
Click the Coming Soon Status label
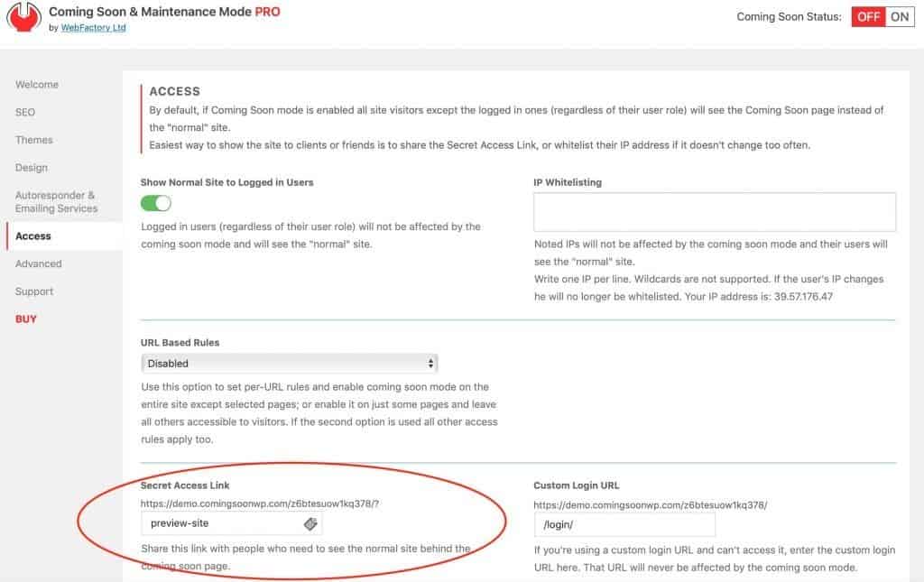click(789, 16)
